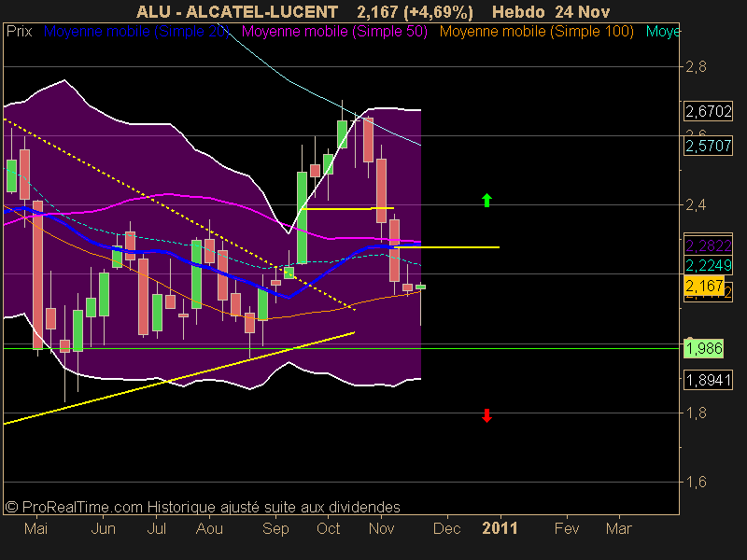Click the 2,6702 price label
Image resolution: width=747 pixels, height=560 pixels.
click(708, 111)
